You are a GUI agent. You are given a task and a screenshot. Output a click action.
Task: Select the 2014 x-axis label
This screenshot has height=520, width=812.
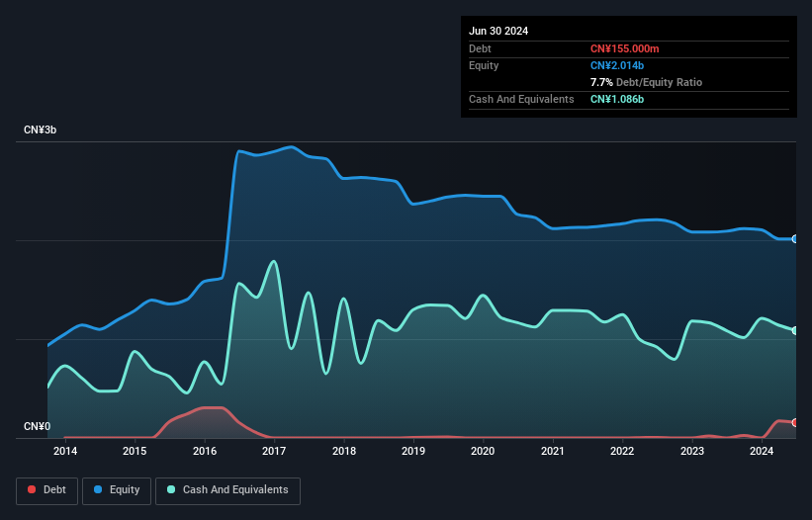[x=65, y=451]
